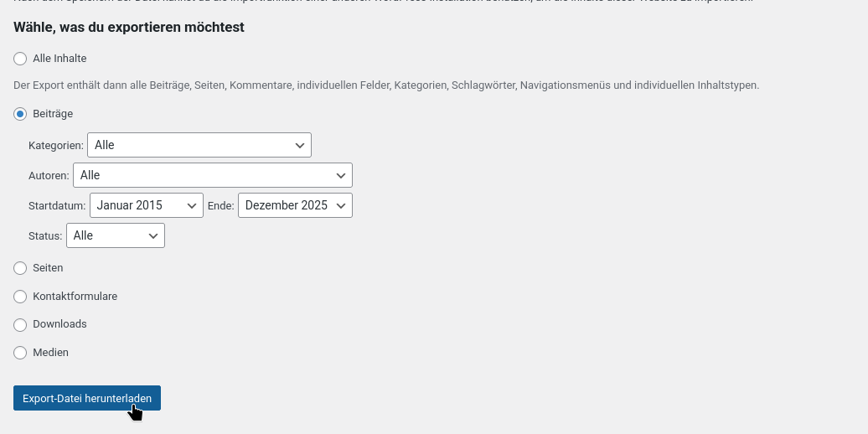Click the 'Status:' field label
This screenshot has width=868, height=434.
pyautogui.click(x=45, y=236)
